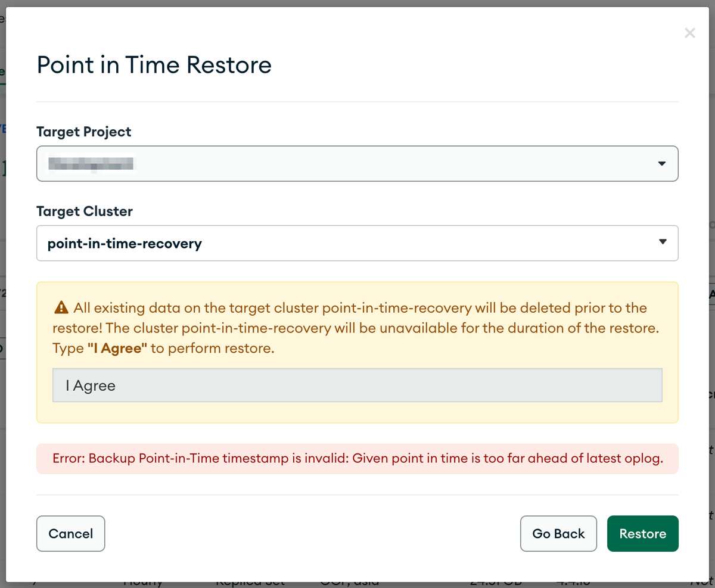Close the Point in Time Restore dialog
Viewport: 715px width, 588px height.
pos(689,33)
